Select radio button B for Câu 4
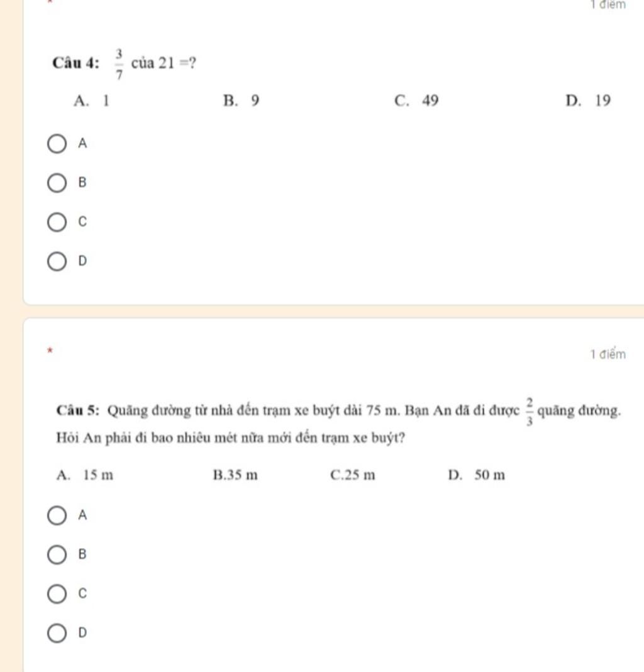This screenshot has height=672, width=644. (57, 183)
